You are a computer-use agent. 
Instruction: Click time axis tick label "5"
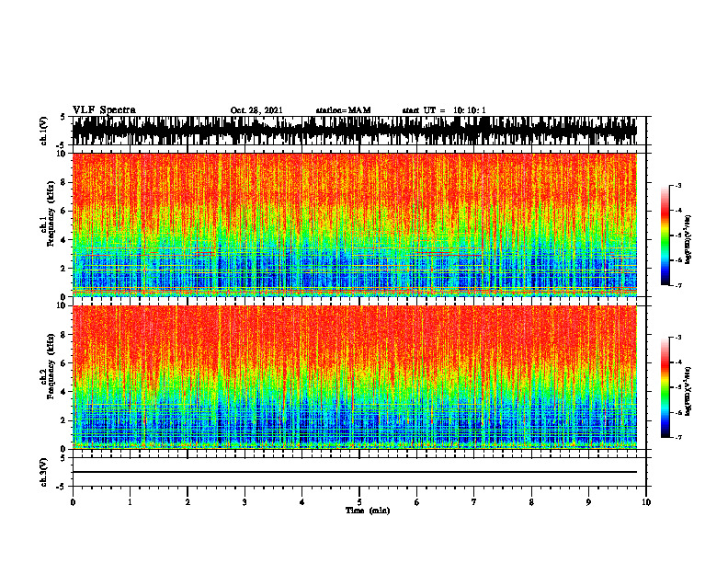[x=359, y=502]
